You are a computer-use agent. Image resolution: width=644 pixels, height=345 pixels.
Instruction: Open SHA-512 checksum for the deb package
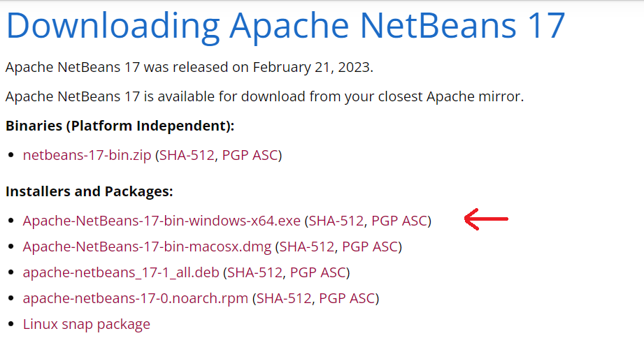click(x=255, y=272)
